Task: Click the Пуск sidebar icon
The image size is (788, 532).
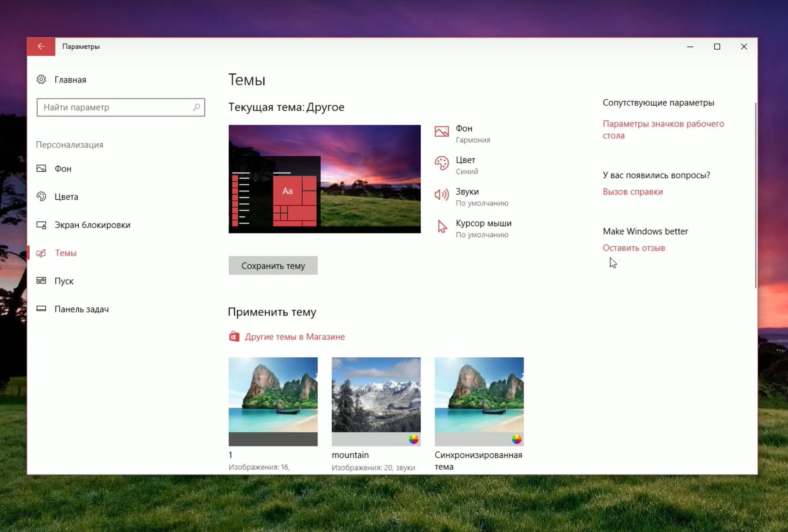Action: click(x=41, y=281)
